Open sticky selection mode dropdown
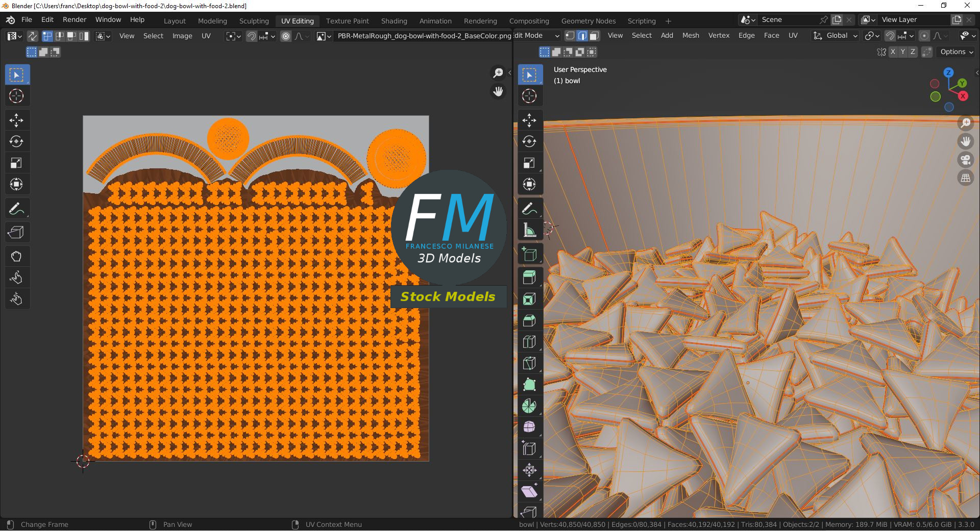The image size is (980, 531). pos(103,36)
